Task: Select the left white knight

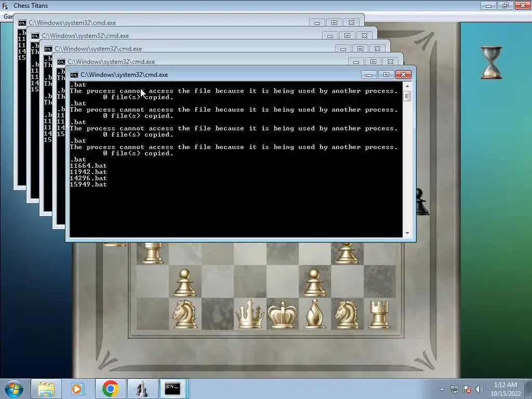Action: [185, 314]
